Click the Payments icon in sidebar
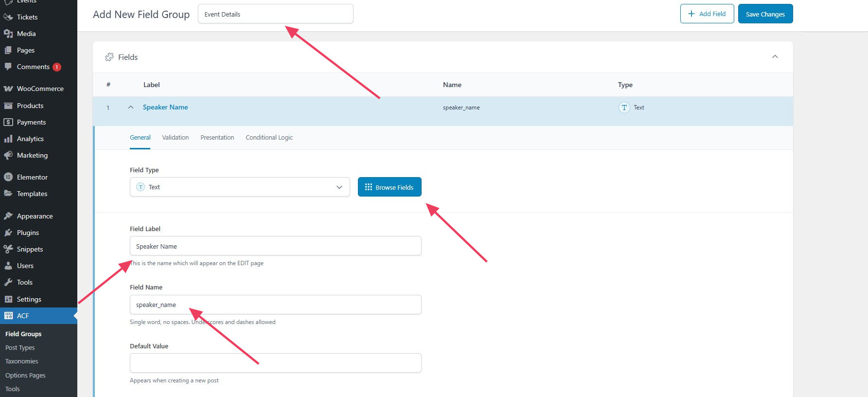Image resolution: width=868 pixels, height=397 pixels. point(8,122)
